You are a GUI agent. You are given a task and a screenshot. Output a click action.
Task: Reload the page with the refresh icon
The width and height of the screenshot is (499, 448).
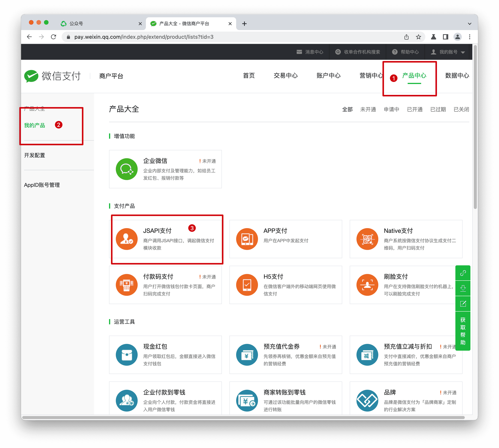53,37
